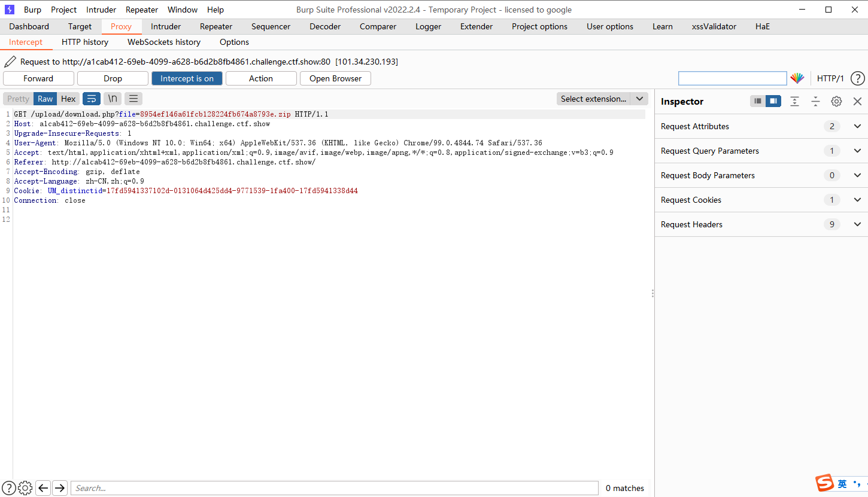868x497 pixels.
Task: Click the file parameter value in request line
Action: pyautogui.click(x=216, y=114)
